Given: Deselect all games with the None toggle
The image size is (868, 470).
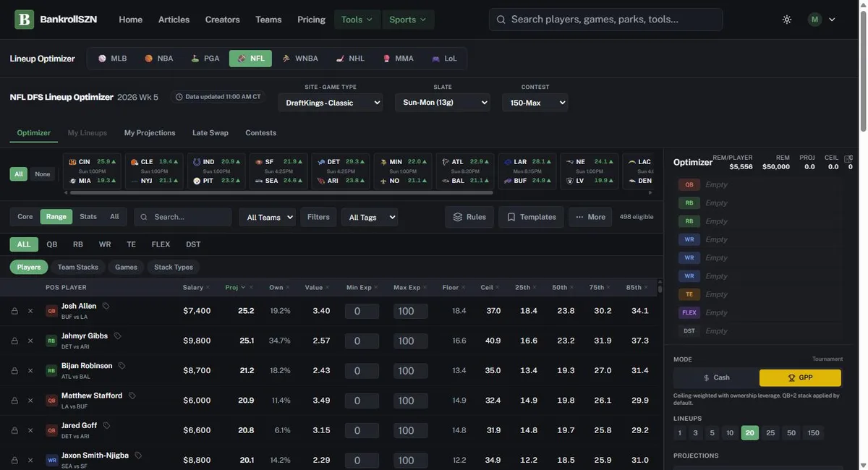Looking at the screenshot, I should pyautogui.click(x=43, y=174).
